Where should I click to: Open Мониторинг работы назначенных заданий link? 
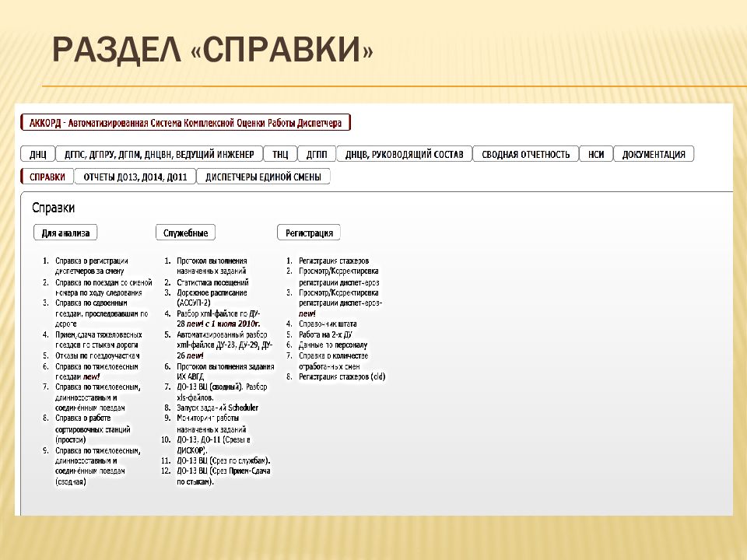[211, 423]
